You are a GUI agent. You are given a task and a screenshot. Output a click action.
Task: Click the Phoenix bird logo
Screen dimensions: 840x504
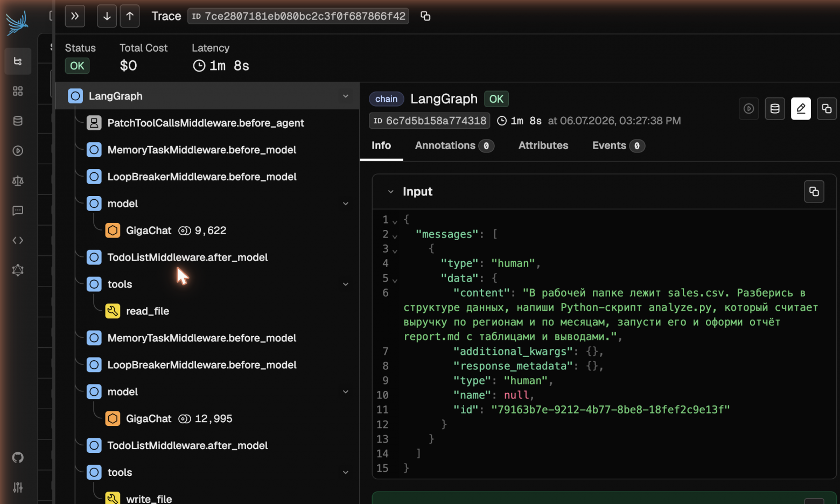(x=17, y=23)
